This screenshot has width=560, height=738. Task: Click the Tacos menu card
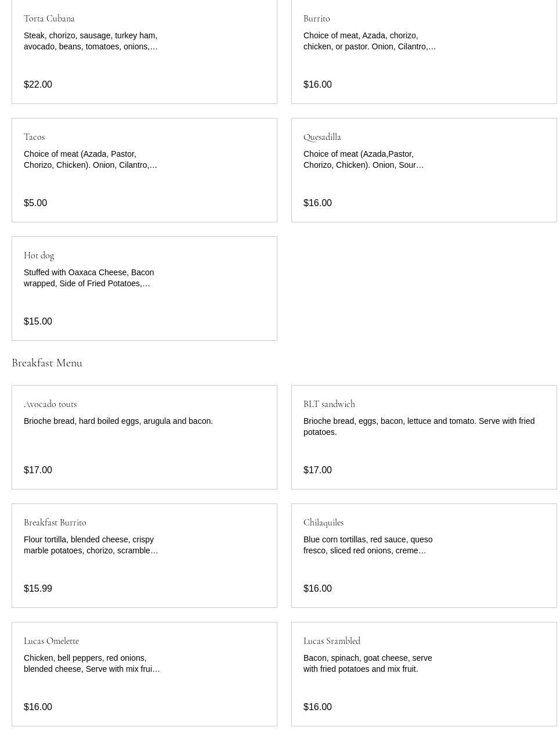[144, 170]
